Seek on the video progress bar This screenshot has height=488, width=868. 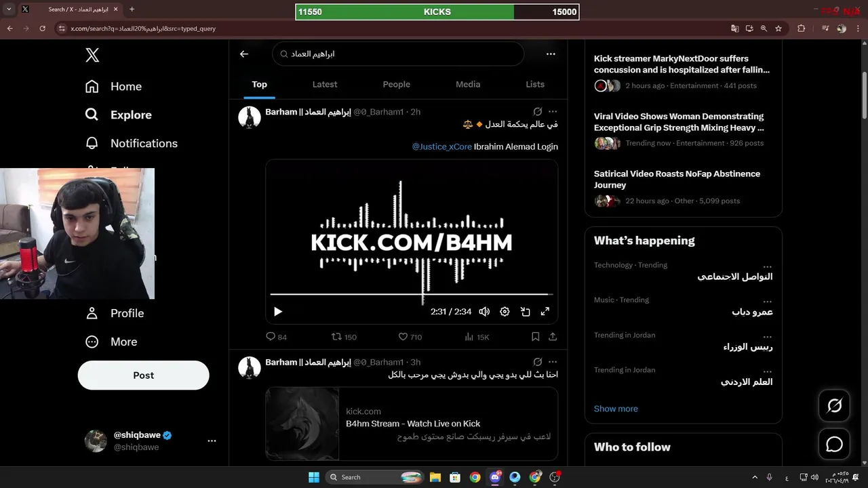point(412,294)
